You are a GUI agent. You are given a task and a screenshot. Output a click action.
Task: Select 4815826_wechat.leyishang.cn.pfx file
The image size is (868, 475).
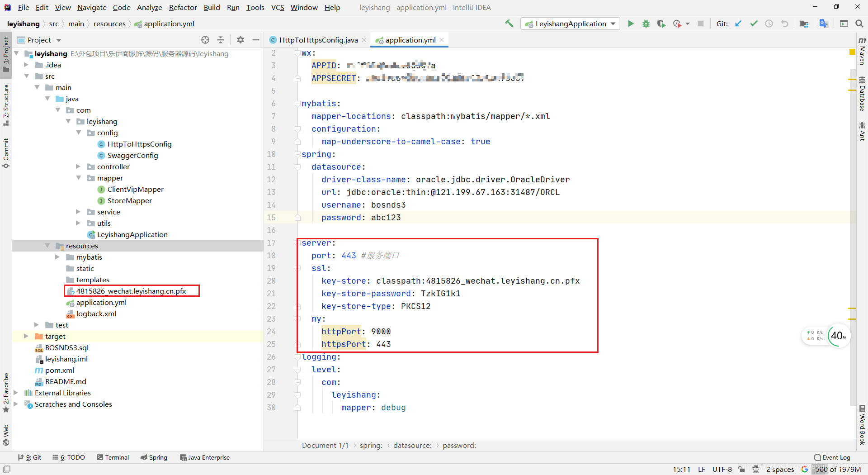click(131, 291)
